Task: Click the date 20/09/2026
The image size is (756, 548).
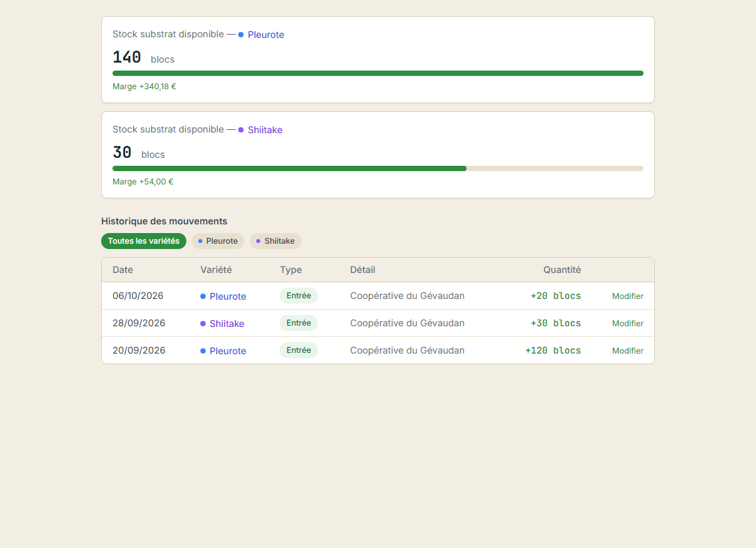Action: (x=139, y=350)
